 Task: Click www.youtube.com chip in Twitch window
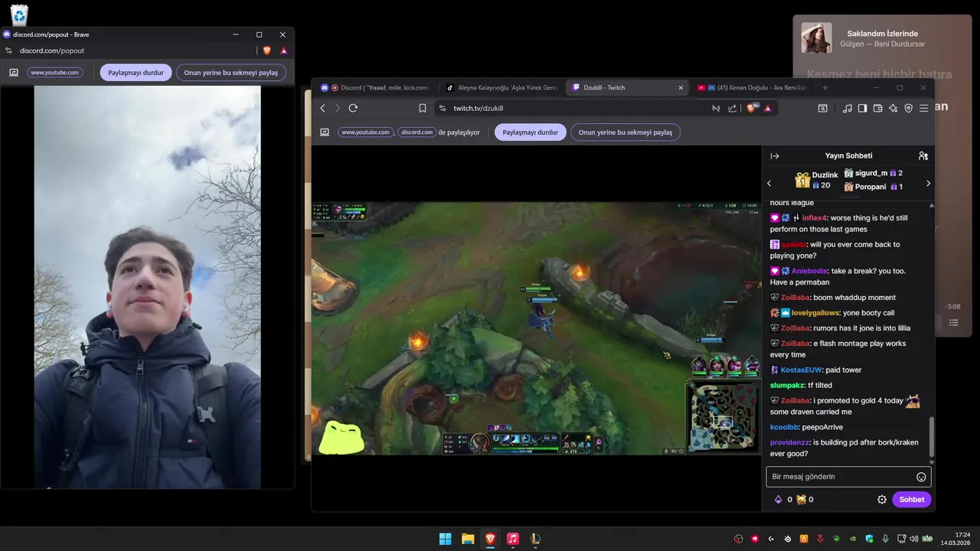(365, 132)
